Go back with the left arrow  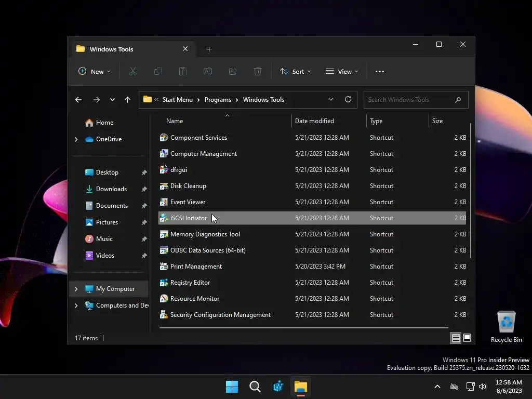[78, 100]
